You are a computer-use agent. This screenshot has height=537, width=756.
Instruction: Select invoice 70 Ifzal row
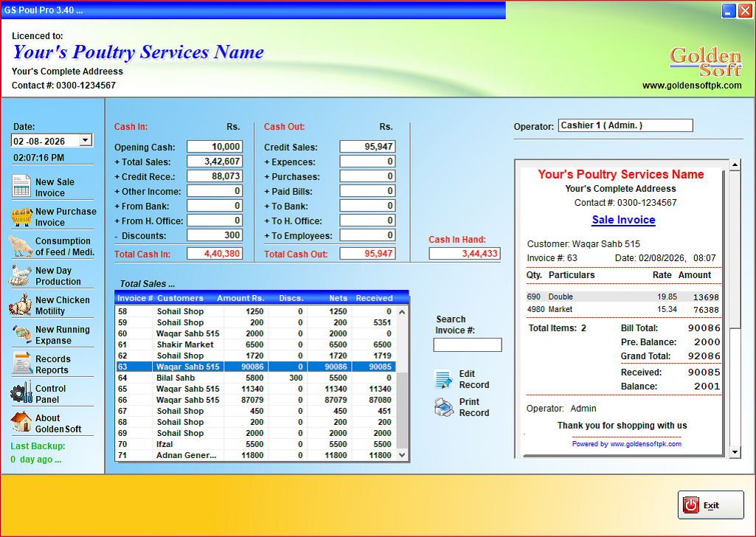(257, 445)
